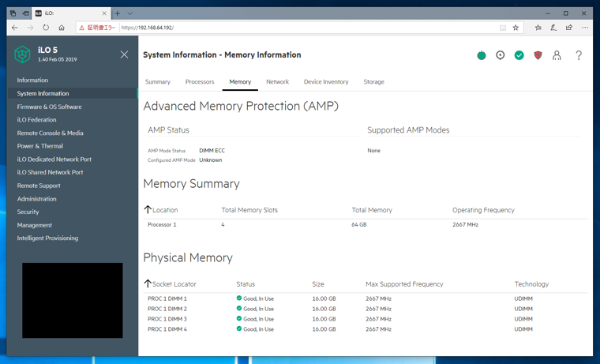Open browser settings and more menu
The image size is (600, 364).
585,28
